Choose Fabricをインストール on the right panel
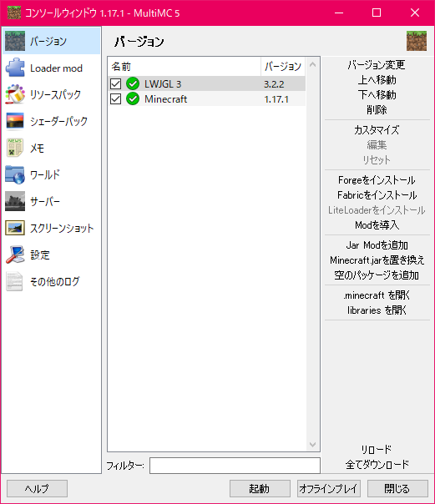This screenshot has width=435, height=504. pyautogui.click(x=377, y=194)
